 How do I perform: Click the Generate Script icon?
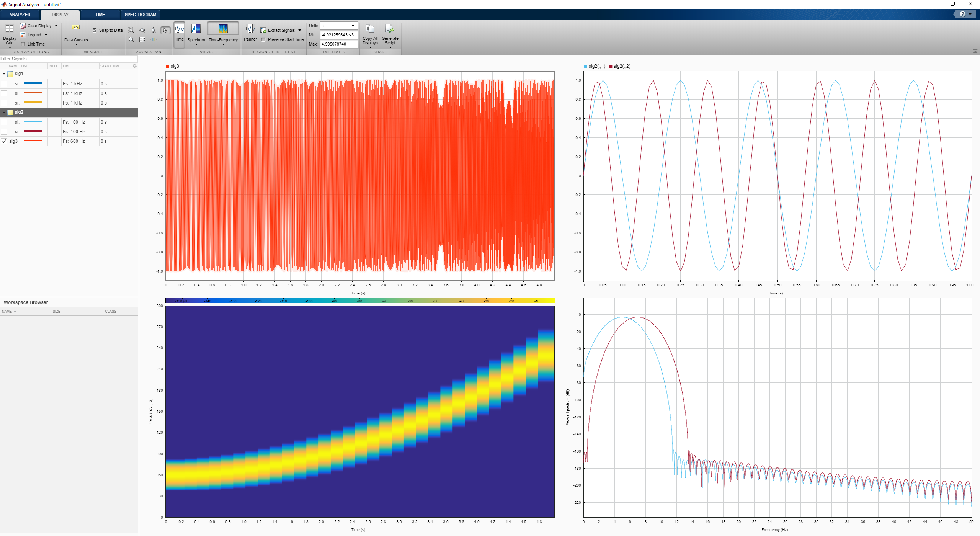pyautogui.click(x=390, y=29)
